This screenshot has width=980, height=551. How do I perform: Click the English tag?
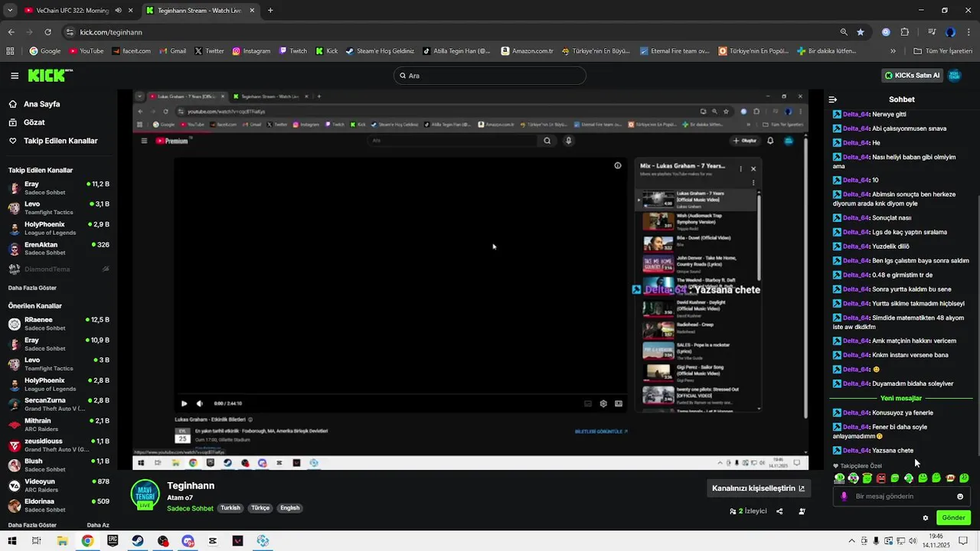[x=289, y=508]
